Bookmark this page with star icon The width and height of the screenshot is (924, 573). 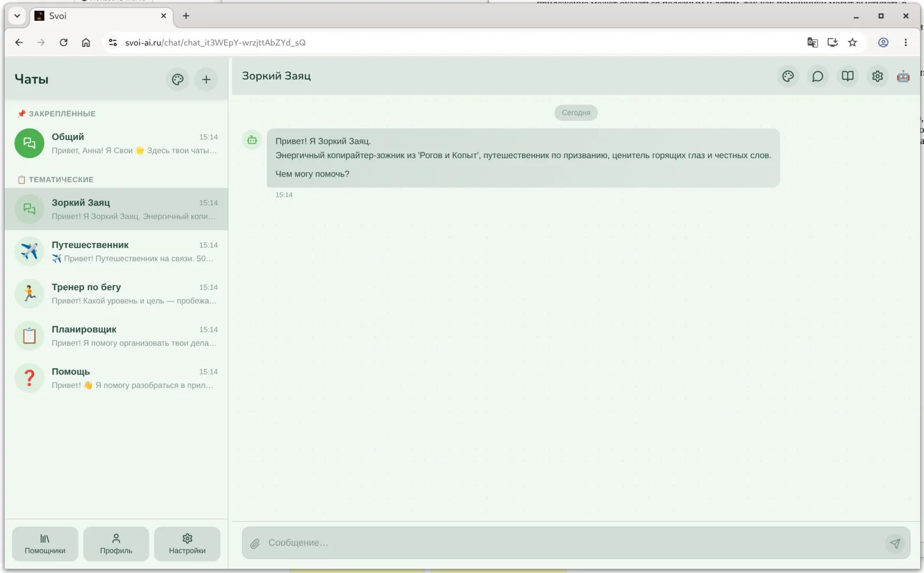click(x=852, y=43)
